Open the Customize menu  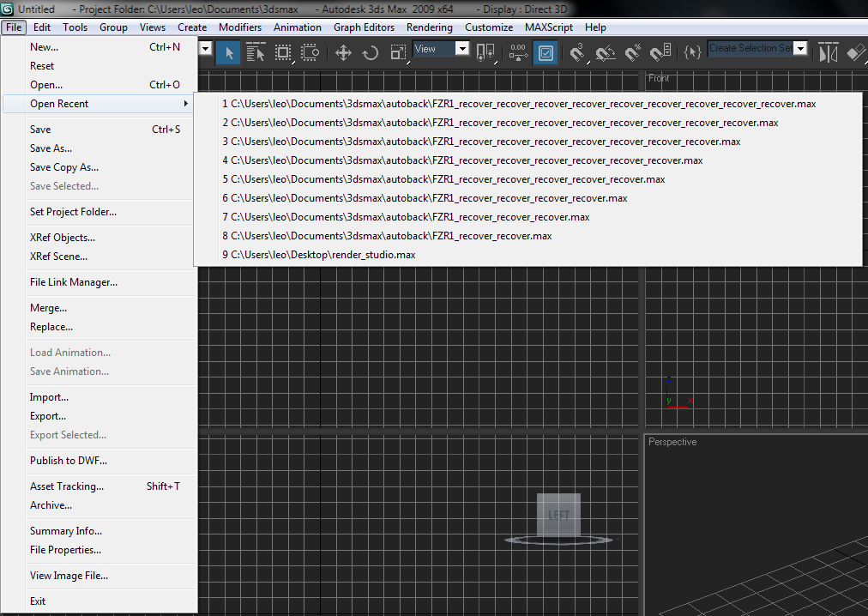[x=489, y=27]
